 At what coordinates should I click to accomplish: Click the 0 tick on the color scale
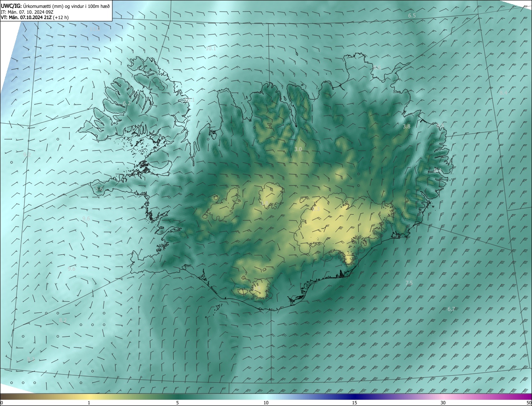pos(1,403)
